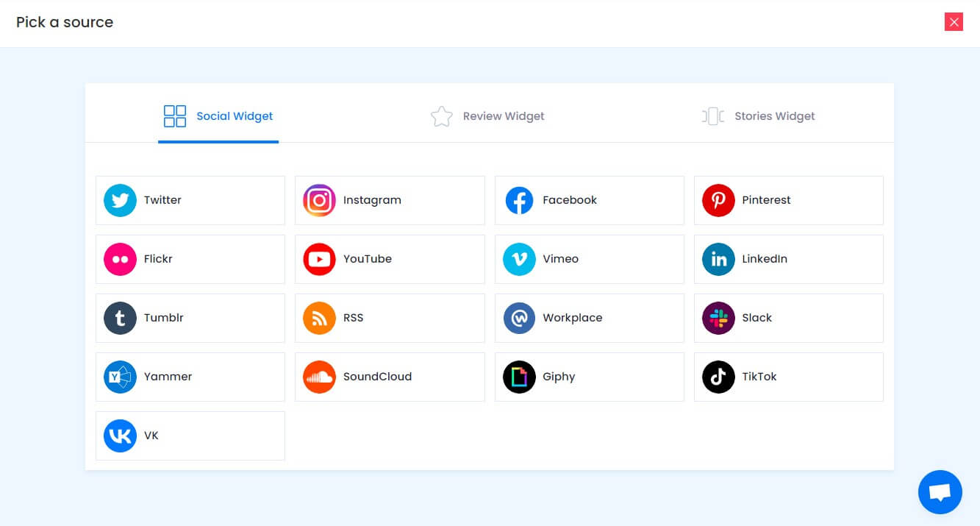Image resolution: width=980 pixels, height=526 pixels.
Task: Choose the Twitter bird icon
Action: [120, 200]
